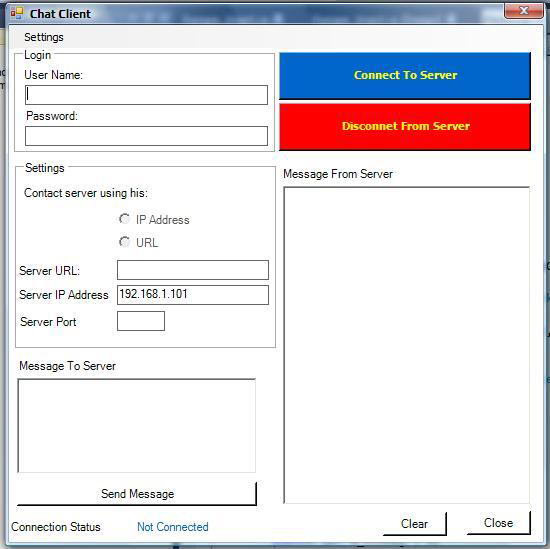Close the Chat Client window
The width and height of the screenshot is (550, 549).
(x=523, y=11)
